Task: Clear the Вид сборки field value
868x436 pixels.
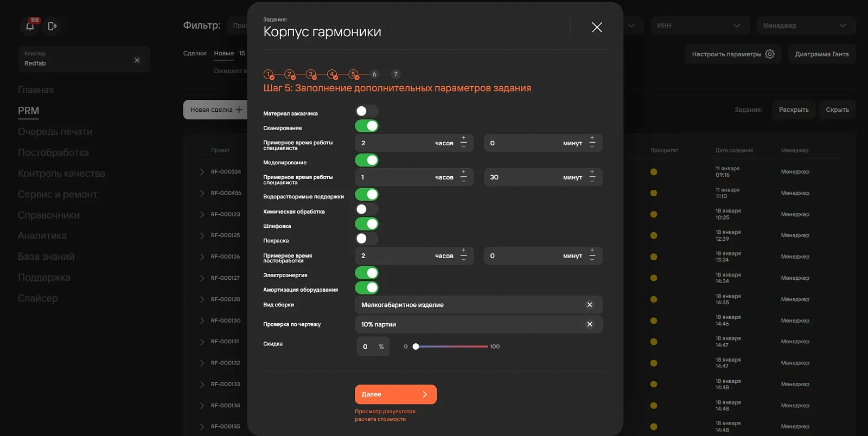Action: click(x=590, y=305)
